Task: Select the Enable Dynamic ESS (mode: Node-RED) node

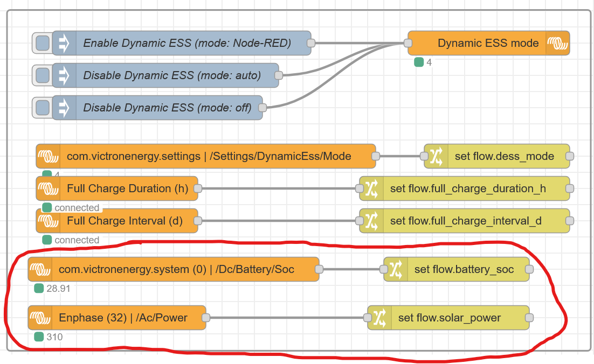Action: pos(182,43)
